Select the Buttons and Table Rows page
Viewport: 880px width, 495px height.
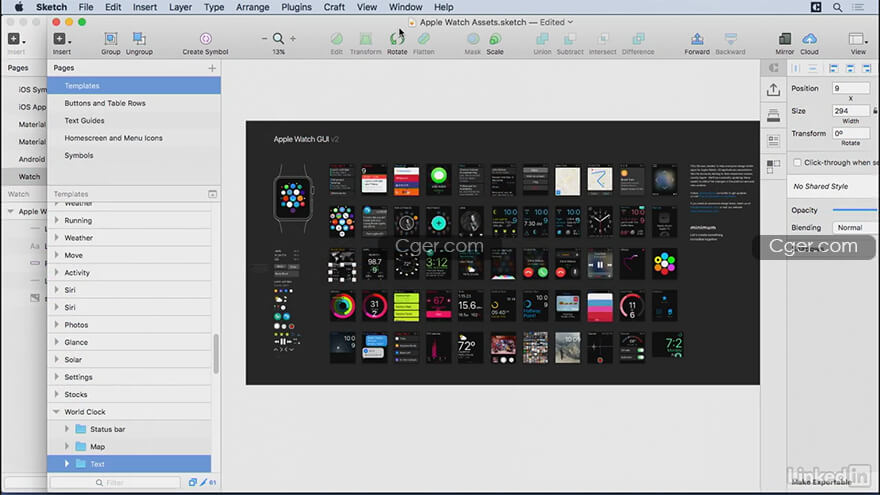tap(134, 103)
